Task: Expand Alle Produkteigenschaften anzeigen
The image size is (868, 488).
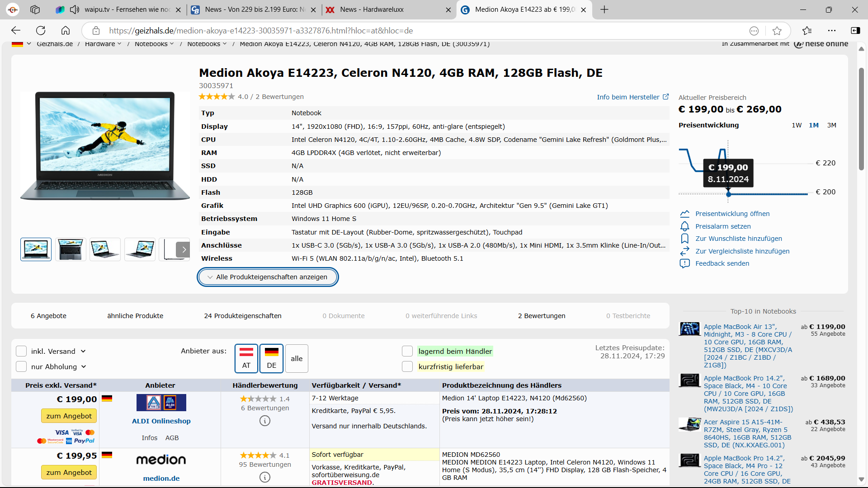Action: pyautogui.click(x=268, y=277)
